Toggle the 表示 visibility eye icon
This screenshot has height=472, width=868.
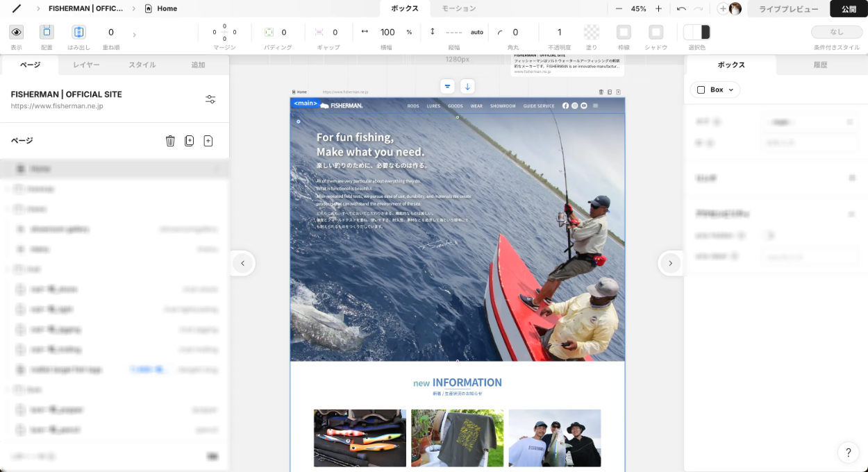pos(16,32)
